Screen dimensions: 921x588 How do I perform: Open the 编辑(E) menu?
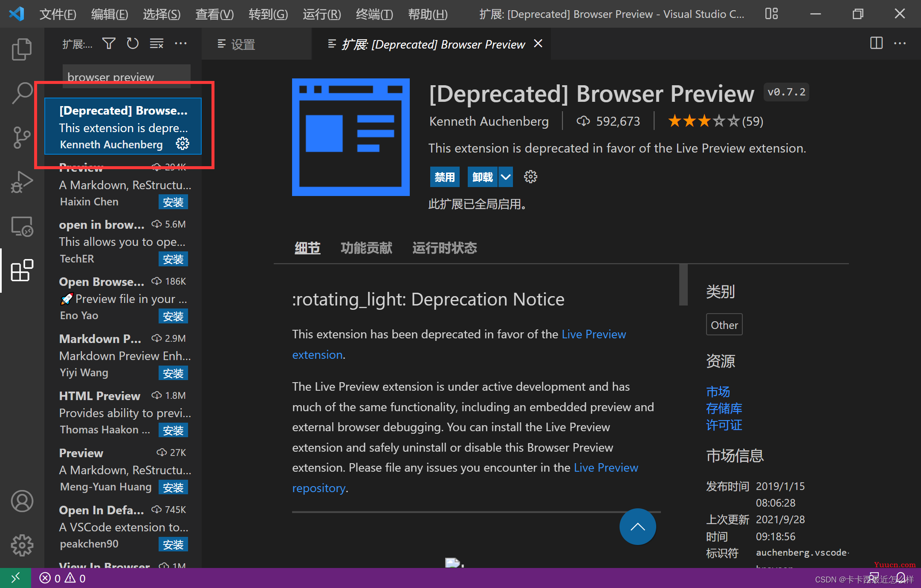pyautogui.click(x=110, y=14)
